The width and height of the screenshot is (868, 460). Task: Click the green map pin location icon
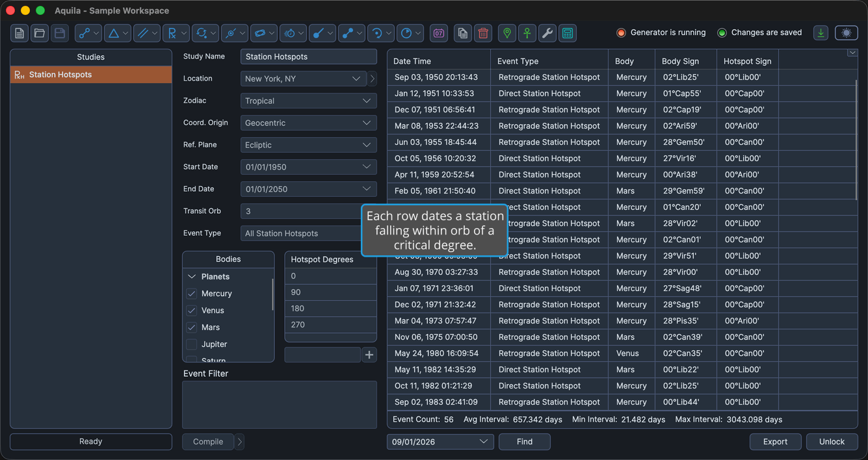tap(507, 33)
